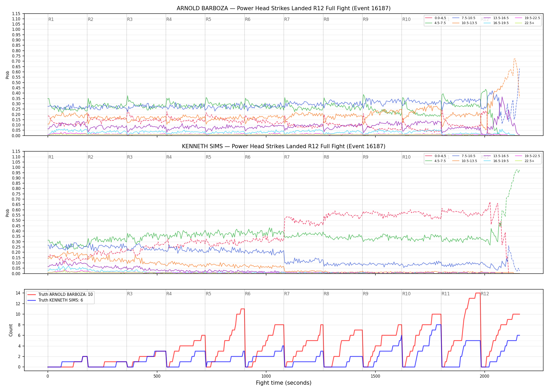Click R11 round marker in Count chart

446,294
